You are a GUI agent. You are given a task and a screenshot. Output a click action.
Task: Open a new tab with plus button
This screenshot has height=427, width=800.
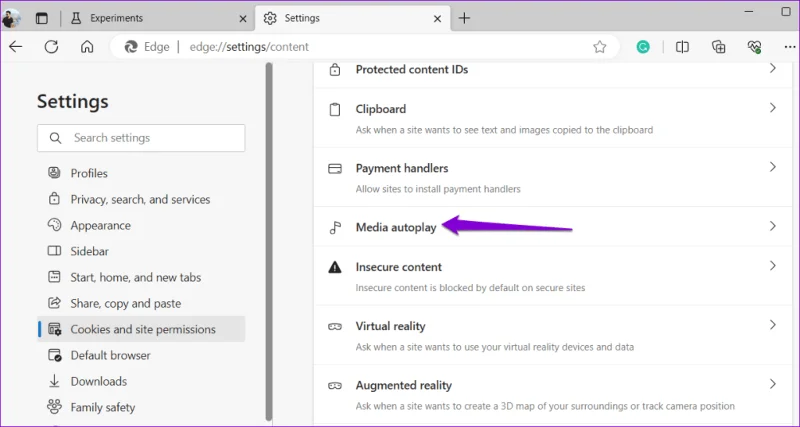(x=464, y=18)
